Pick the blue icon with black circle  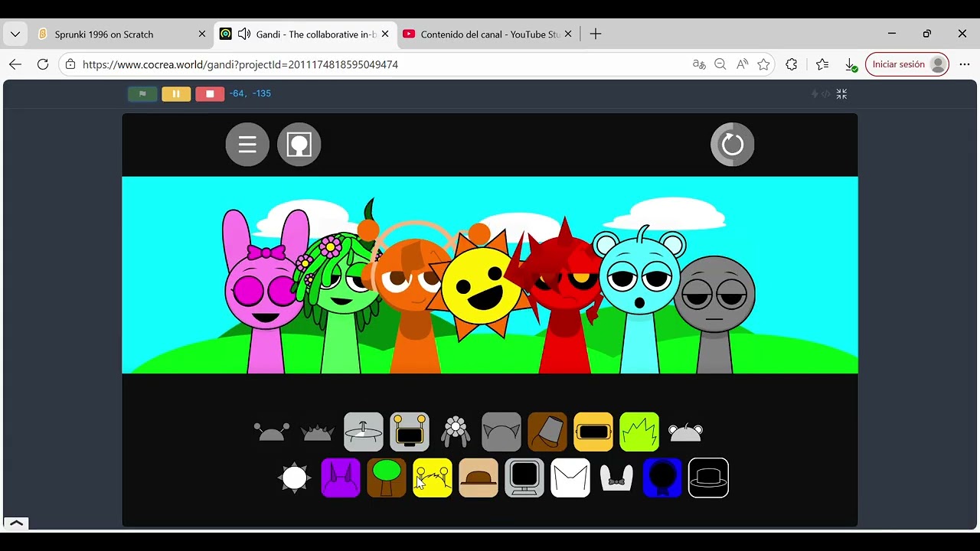click(x=662, y=478)
